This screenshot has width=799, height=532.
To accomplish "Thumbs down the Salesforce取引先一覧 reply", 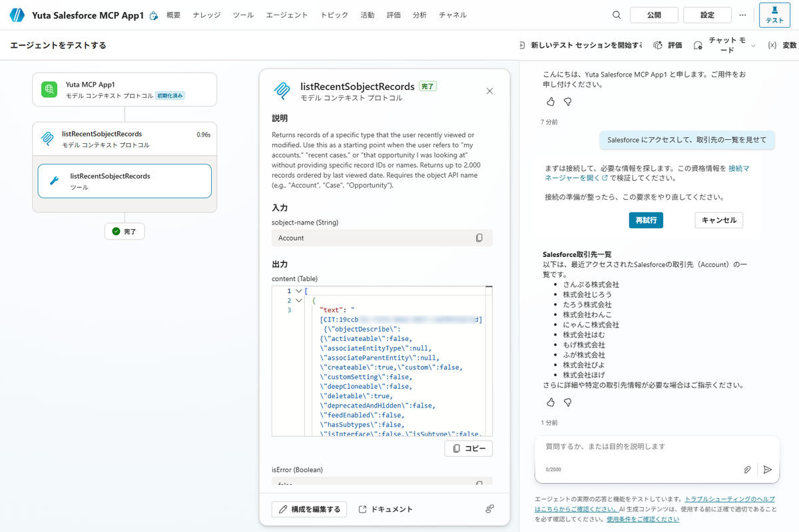I will point(568,402).
